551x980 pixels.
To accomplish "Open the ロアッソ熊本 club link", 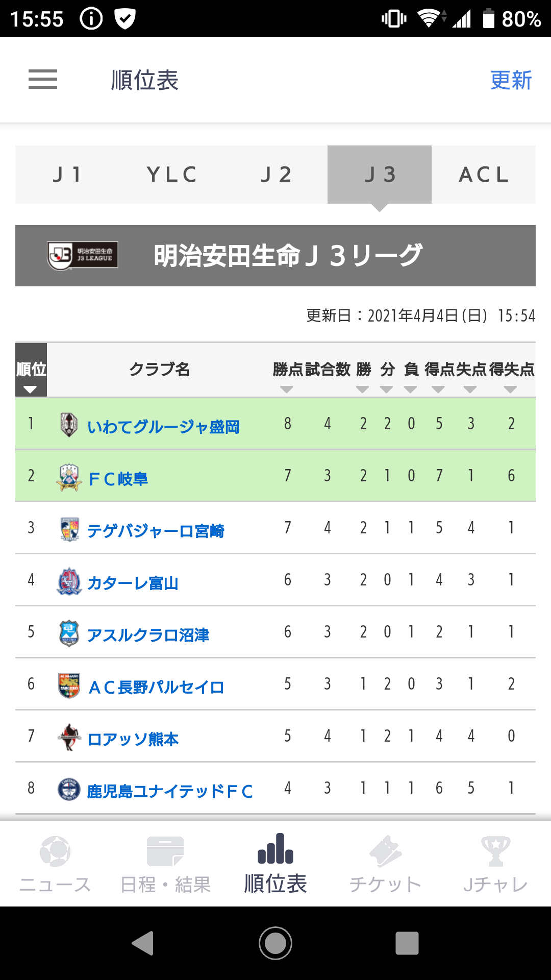I will (133, 739).
